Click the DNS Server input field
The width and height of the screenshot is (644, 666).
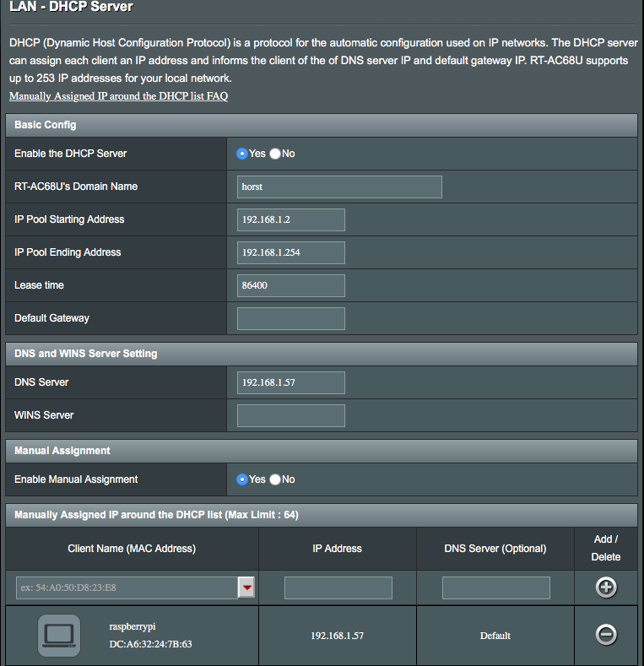291,382
